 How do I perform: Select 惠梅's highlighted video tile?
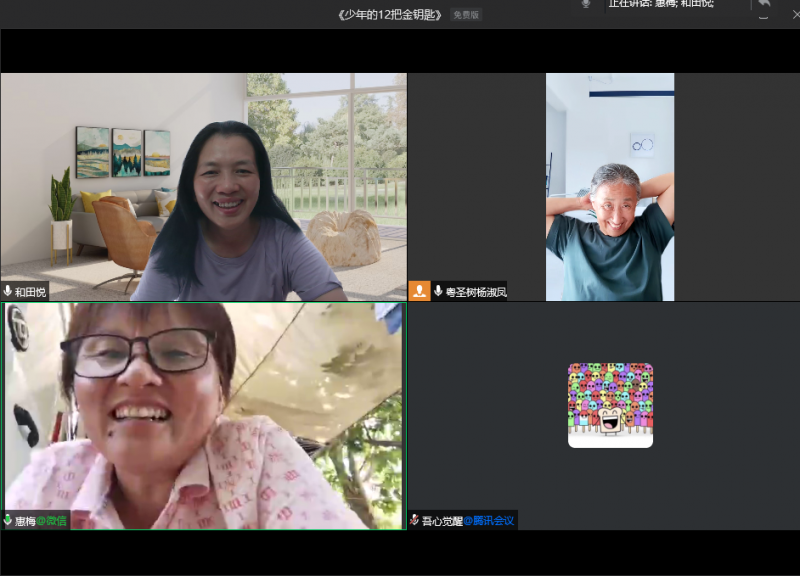203,415
